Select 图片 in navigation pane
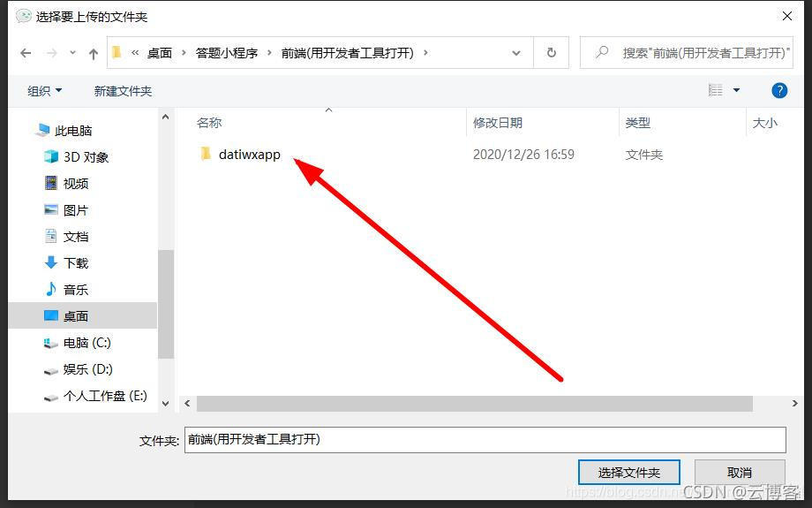 (x=76, y=210)
